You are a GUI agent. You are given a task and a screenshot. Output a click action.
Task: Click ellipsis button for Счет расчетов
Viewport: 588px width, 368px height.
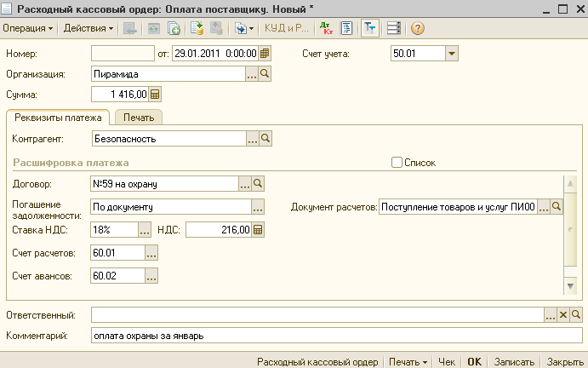(151, 253)
